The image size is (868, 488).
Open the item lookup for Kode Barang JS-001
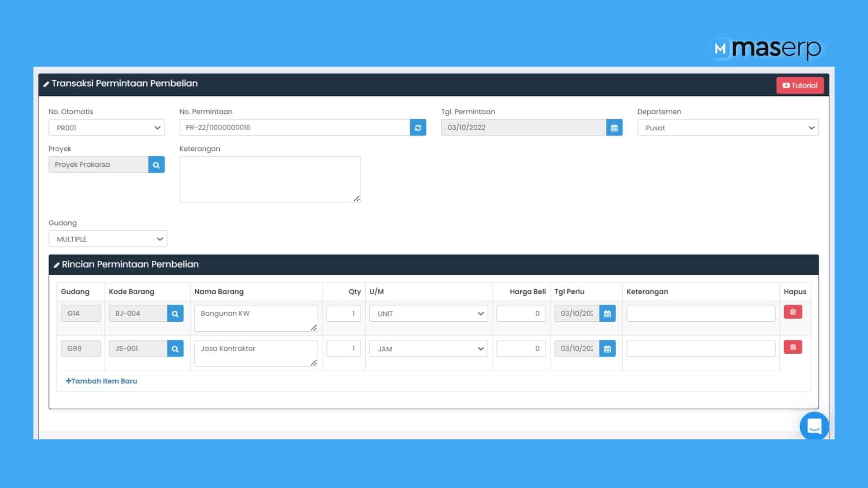click(x=175, y=348)
